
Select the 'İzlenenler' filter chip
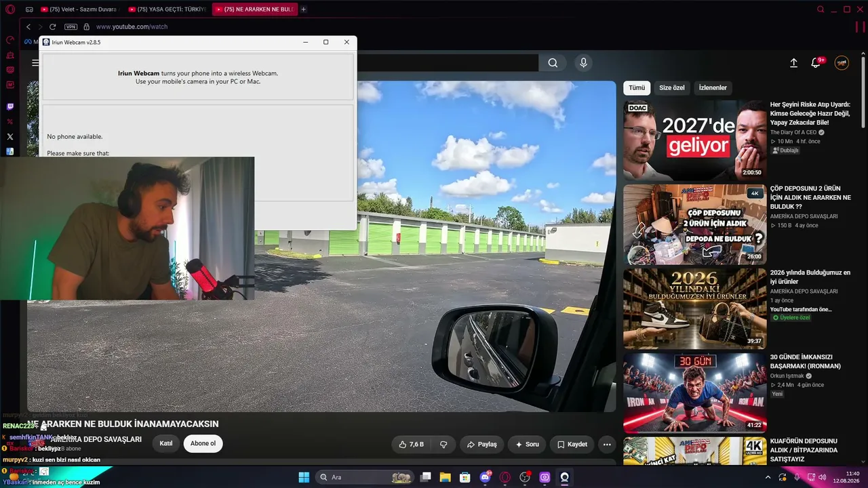click(713, 87)
